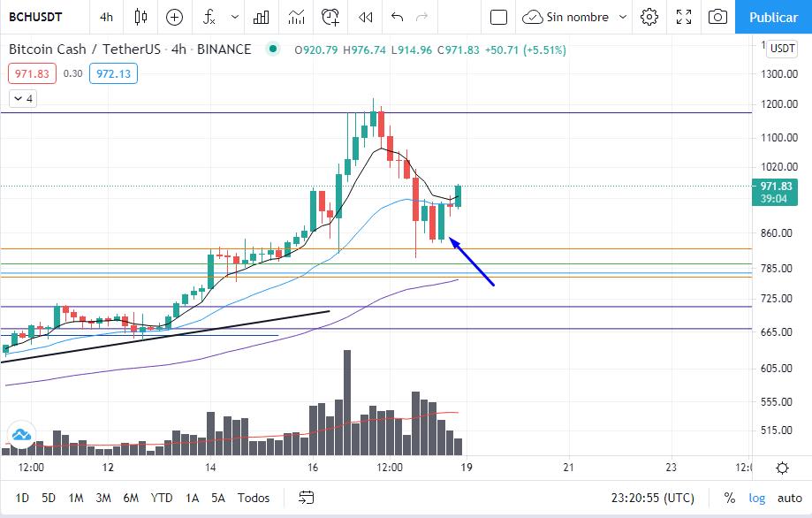Image resolution: width=812 pixels, height=518 pixels.
Task: Click the 0.30 spread value
Action: [x=72, y=73]
